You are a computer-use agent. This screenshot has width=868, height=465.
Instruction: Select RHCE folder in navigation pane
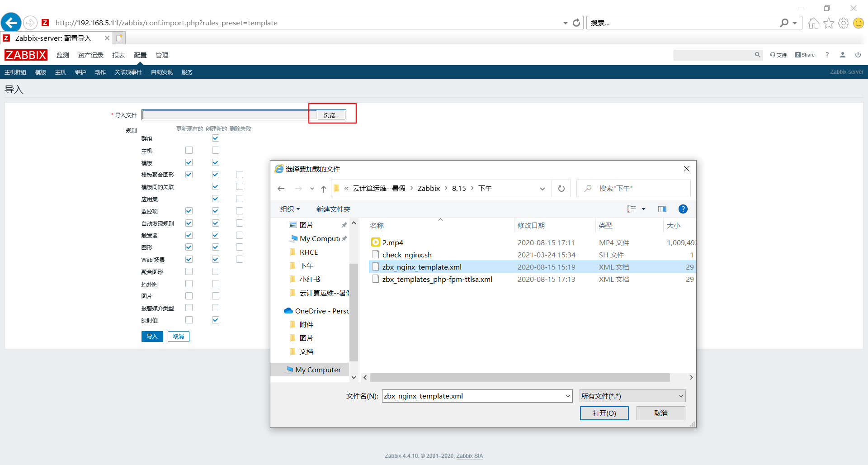[x=309, y=252]
